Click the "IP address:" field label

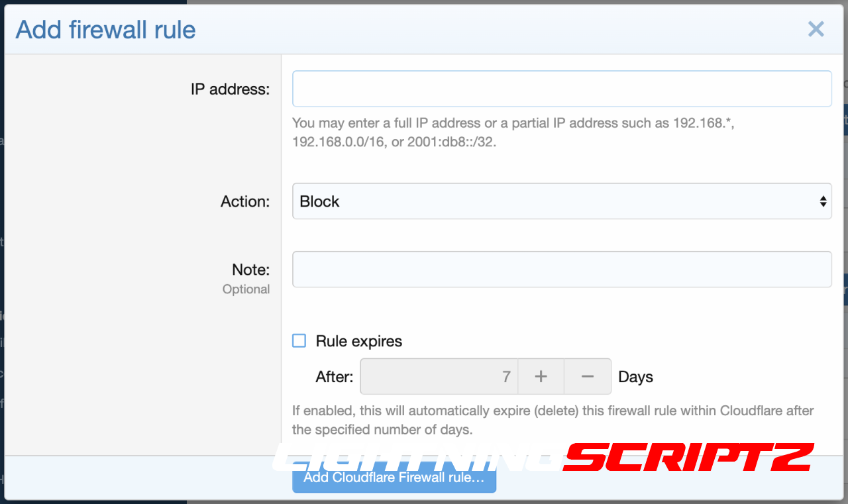[x=230, y=89]
